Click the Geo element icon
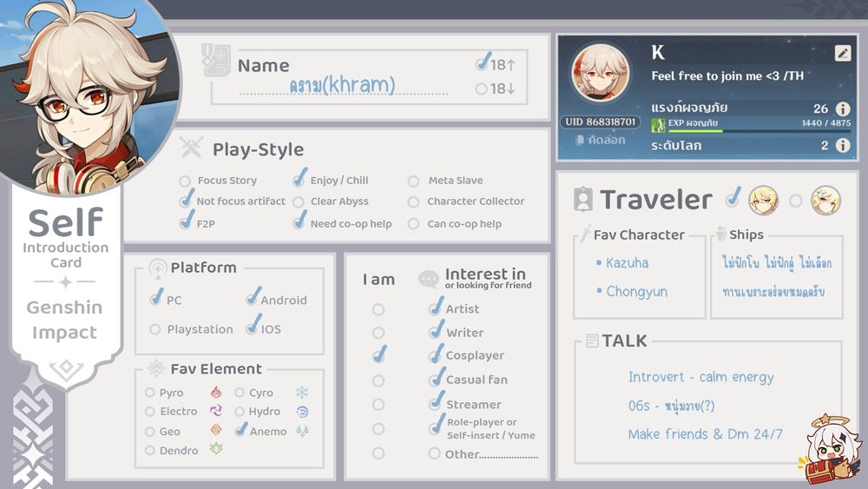Screen dimensions: 868x489 click(x=216, y=430)
